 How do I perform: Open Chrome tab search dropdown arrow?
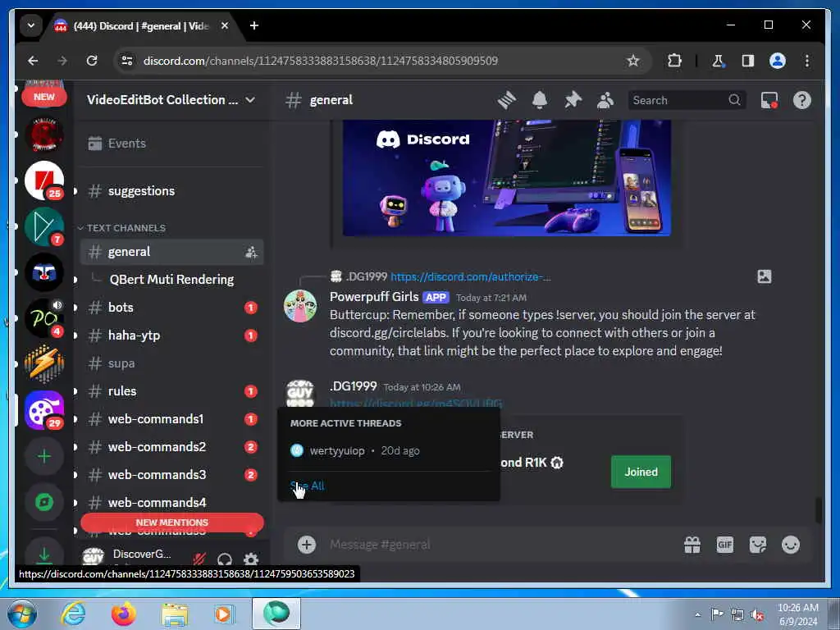(x=31, y=25)
